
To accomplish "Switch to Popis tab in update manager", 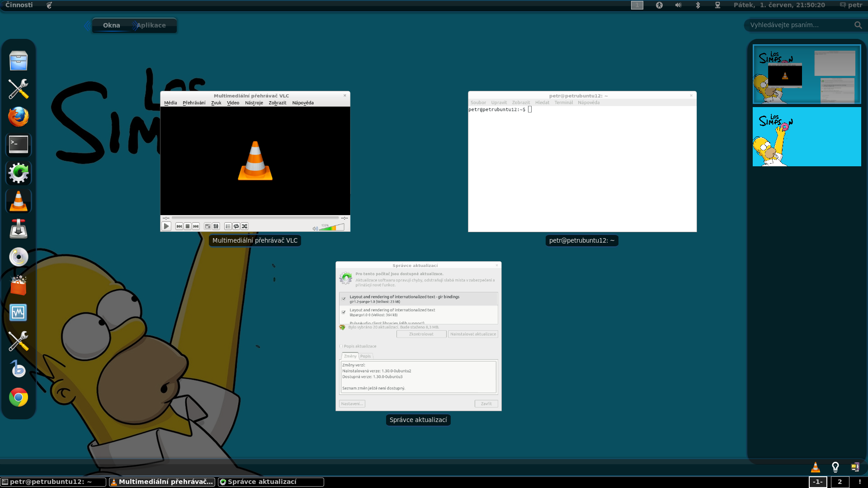I will [365, 356].
